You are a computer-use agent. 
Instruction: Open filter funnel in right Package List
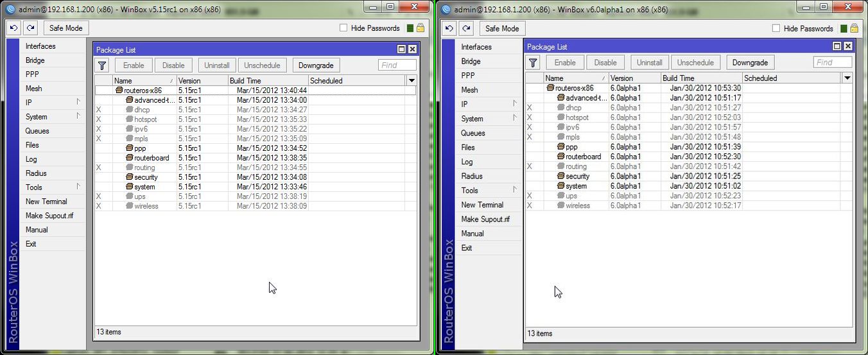(533, 62)
